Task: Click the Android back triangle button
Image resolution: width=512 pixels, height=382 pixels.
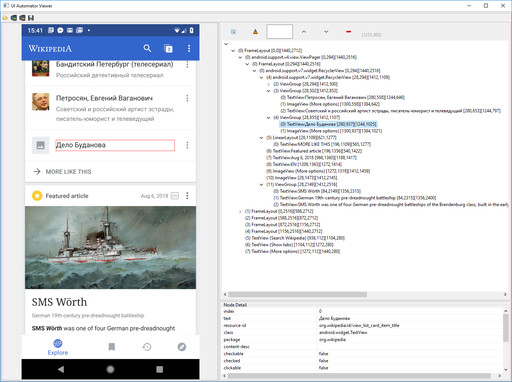Action: pyautogui.click(x=61, y=369)
